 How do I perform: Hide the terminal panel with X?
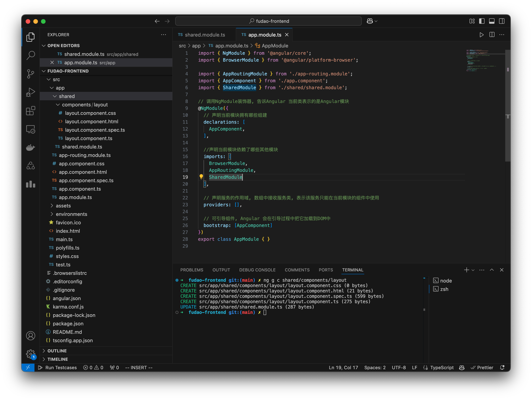coord(502,270)
